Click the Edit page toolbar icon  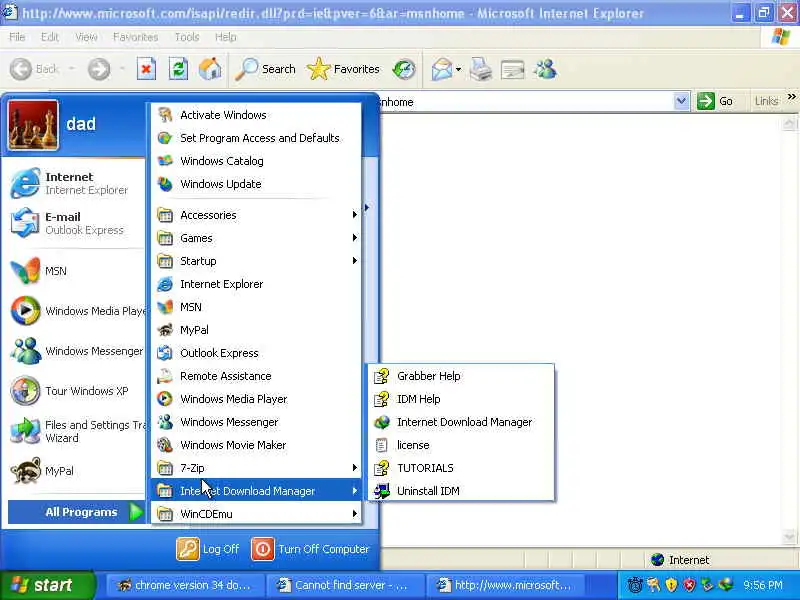coord(513,69)
